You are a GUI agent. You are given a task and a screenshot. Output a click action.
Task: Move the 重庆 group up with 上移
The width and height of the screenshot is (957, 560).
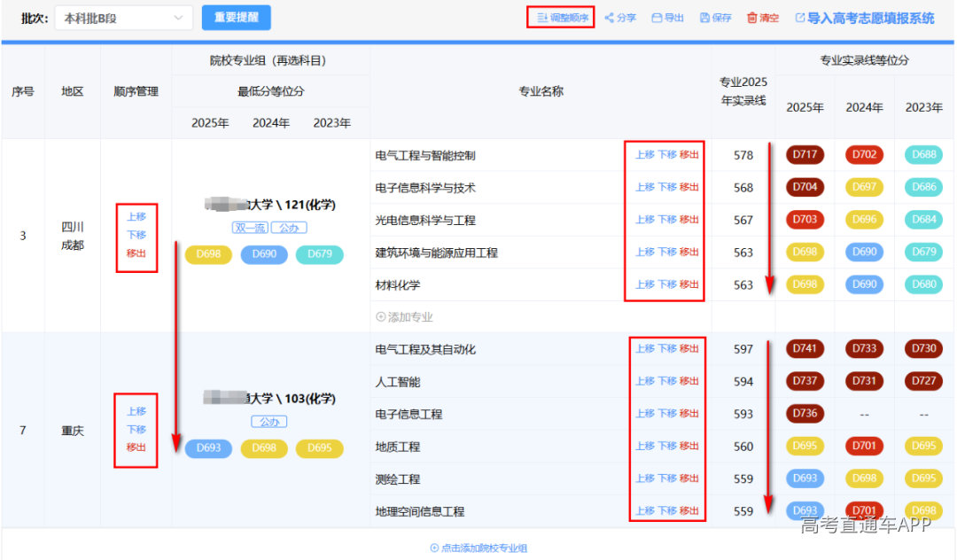136,411
